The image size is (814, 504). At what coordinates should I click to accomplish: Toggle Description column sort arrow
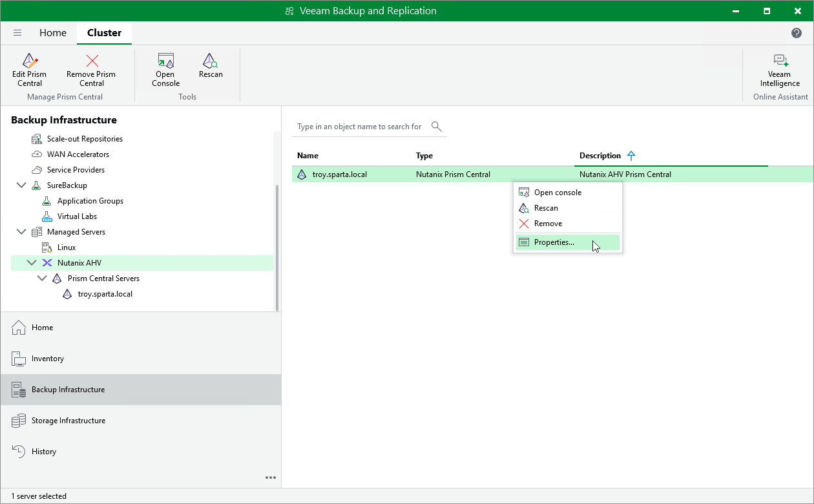[632, 156]
